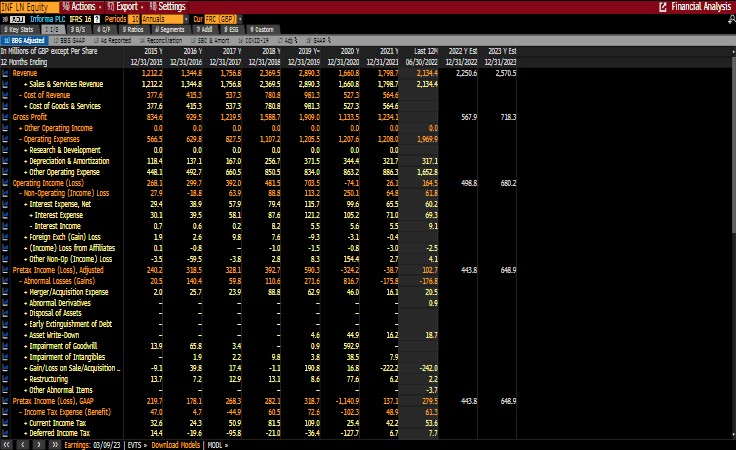Go to next period with single-right arrow

tap(38, 445)
